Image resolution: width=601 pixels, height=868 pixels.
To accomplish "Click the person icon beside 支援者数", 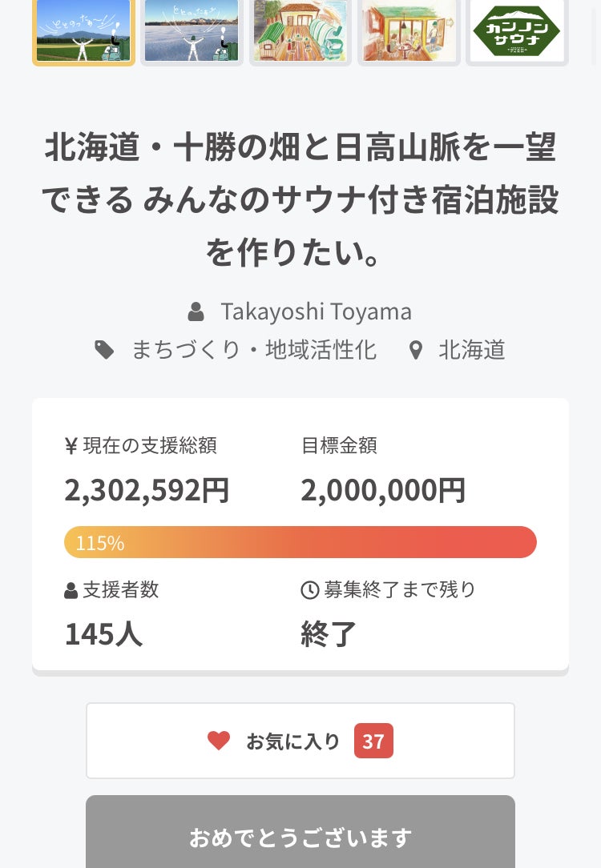I will tap(71, 591).
